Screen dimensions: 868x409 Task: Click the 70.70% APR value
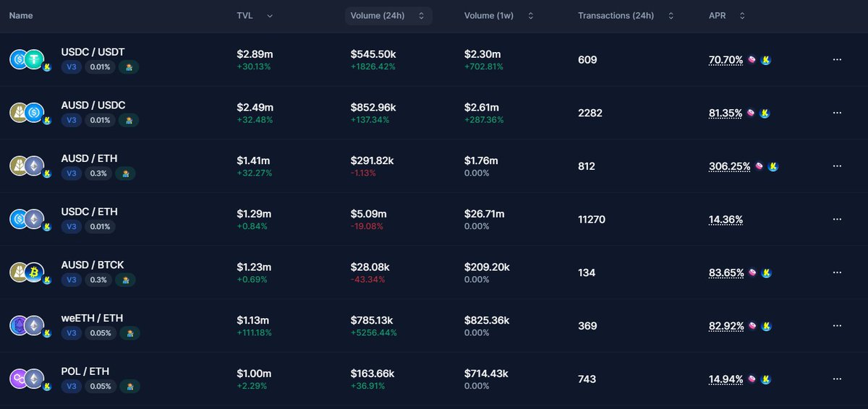(726, 60)
